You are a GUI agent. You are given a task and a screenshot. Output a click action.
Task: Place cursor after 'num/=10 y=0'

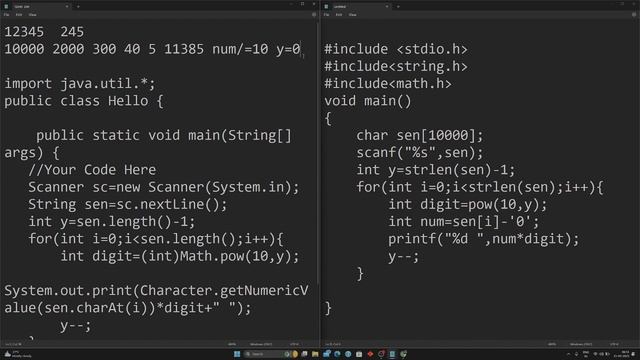(x=301, y=49)
